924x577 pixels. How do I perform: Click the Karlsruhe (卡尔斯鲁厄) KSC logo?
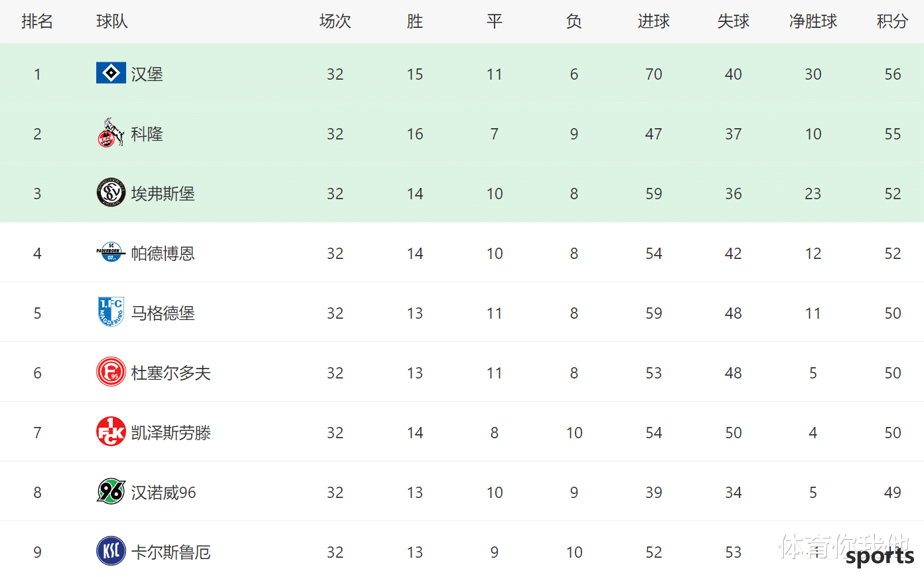111,551
